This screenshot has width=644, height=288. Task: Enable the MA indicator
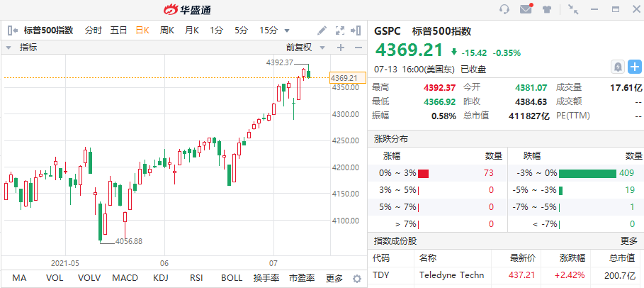pyautogui.click(x=19, y=278)
